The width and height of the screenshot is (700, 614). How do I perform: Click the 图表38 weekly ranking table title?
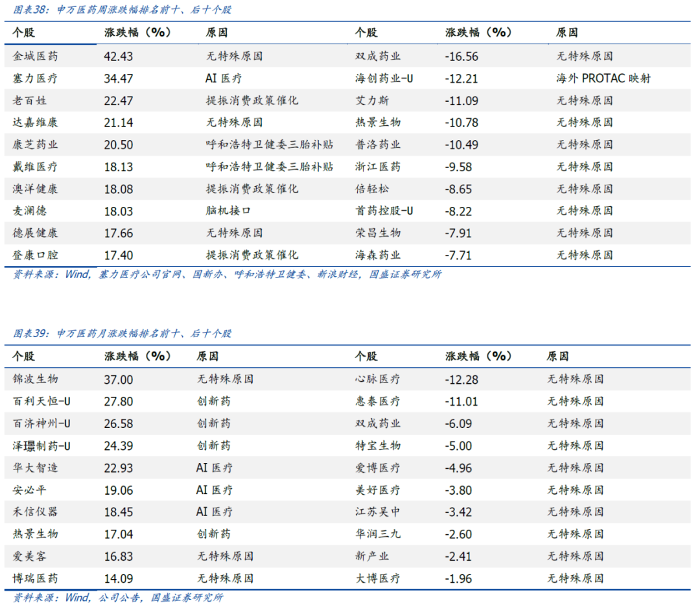click(122, 9)
